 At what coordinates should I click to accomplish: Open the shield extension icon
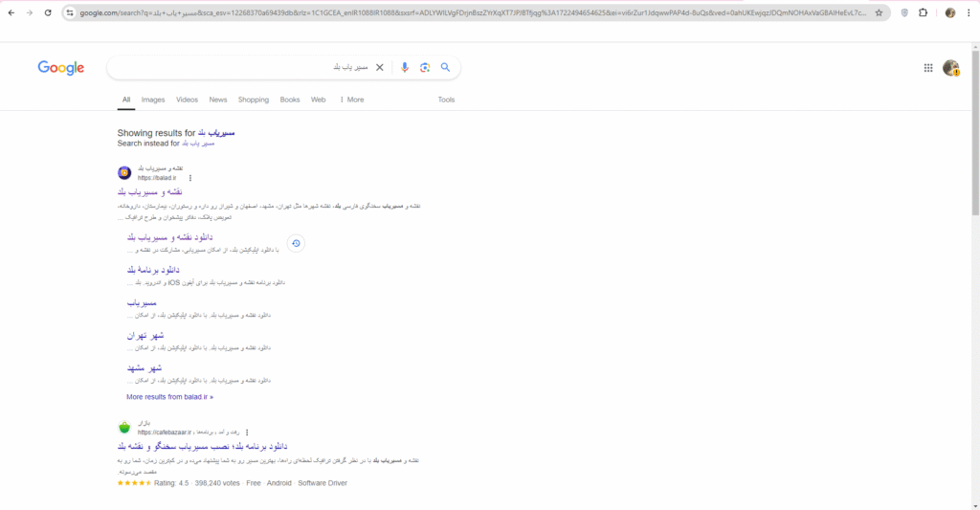pyautogui.click(x=904, y=12)
